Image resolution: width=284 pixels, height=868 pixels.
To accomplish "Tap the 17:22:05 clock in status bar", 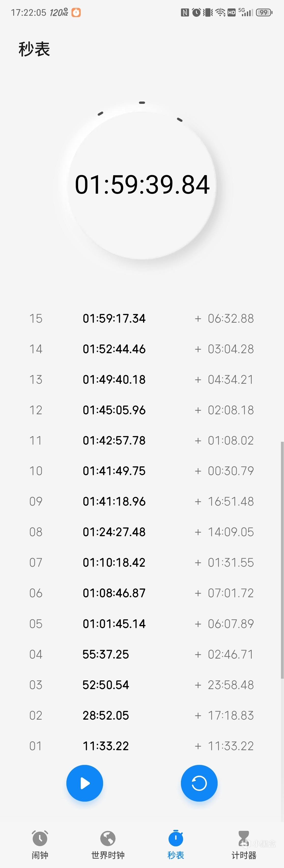I will point(28,12).
